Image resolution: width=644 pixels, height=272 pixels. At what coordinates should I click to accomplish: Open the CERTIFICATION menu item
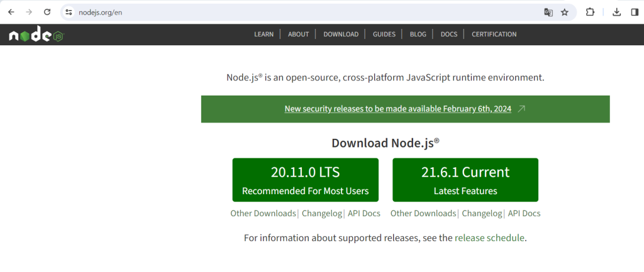494,35
